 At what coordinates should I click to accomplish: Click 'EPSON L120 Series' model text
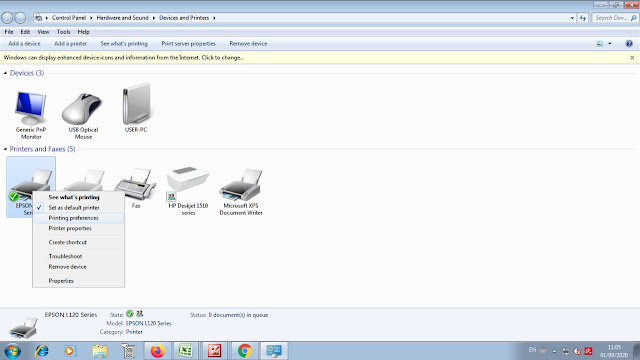tap(149, 323)
